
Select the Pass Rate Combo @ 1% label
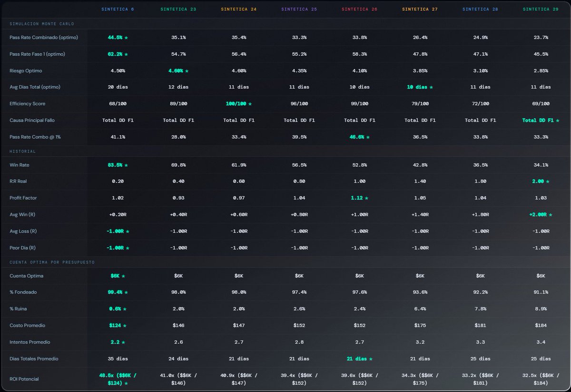coord(35,137)
